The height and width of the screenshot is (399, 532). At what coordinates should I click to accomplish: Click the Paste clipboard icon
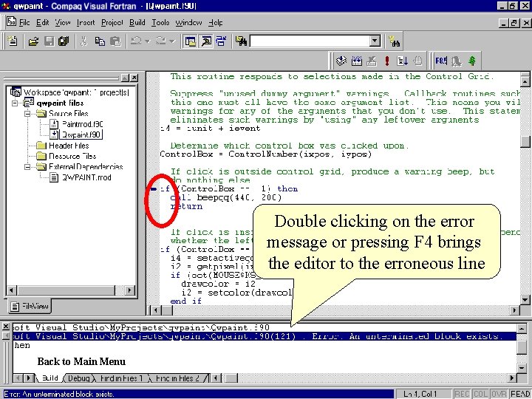115,41
